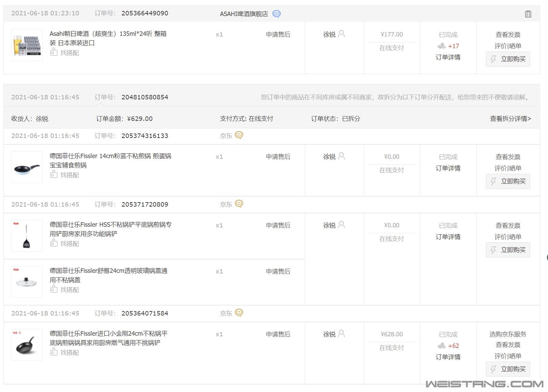The image size is (548, 392).
Task: Click 评价|晒单 for 小金刚 pan order
Action: click(x=508, y=356)
